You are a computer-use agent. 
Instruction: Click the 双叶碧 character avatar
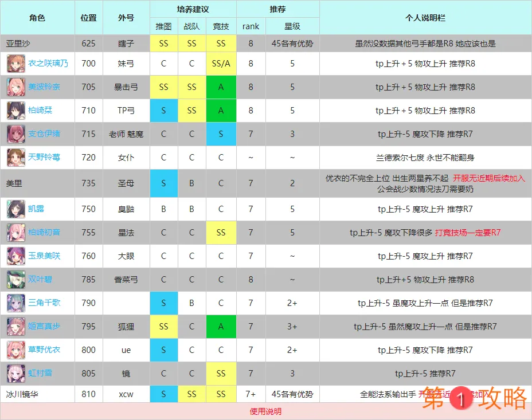click(16, 279)
